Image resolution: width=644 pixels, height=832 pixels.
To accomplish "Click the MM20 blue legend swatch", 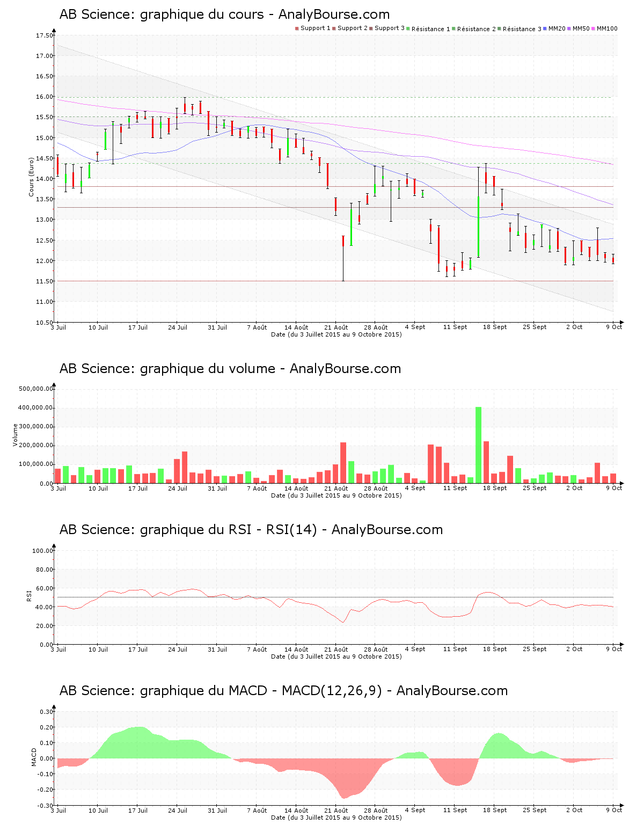I will click(545, 28).
